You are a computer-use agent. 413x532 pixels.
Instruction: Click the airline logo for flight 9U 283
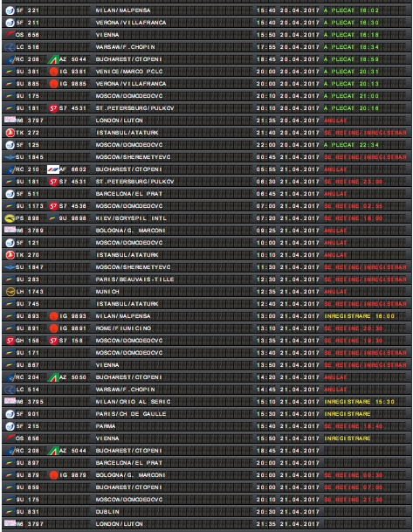point(10,280)
